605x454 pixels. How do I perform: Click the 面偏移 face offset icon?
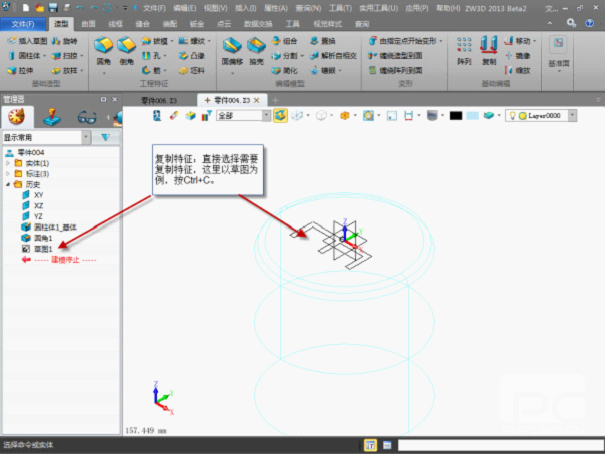coord(232,51)
